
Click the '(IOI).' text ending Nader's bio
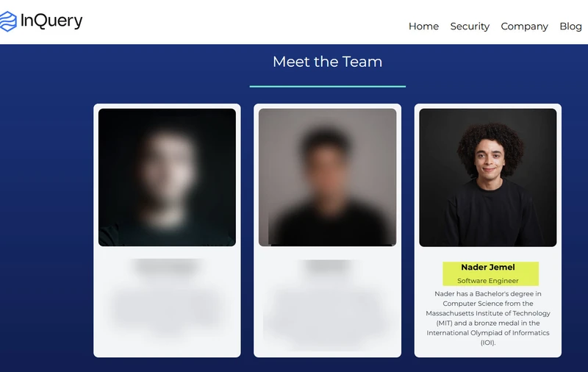488,343
